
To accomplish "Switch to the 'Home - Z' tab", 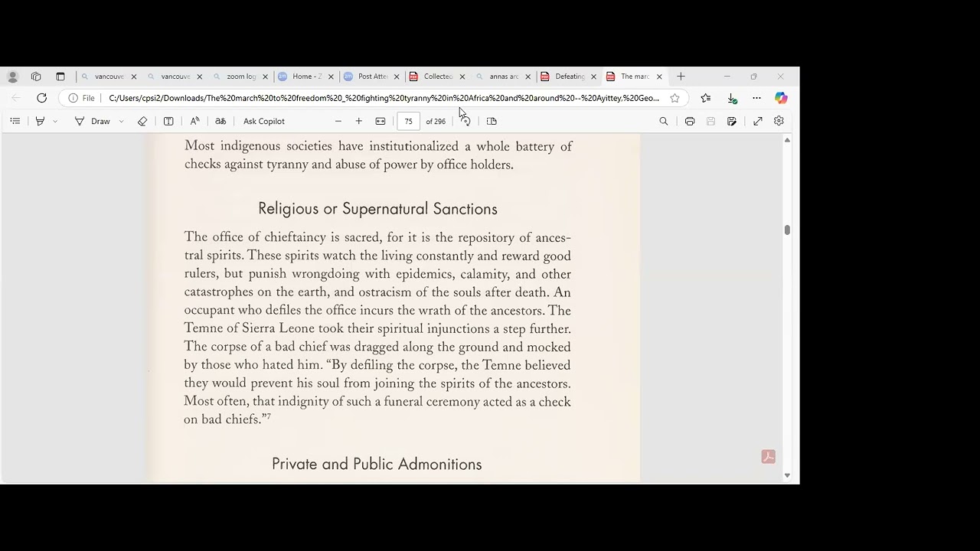I will point(306,77).
